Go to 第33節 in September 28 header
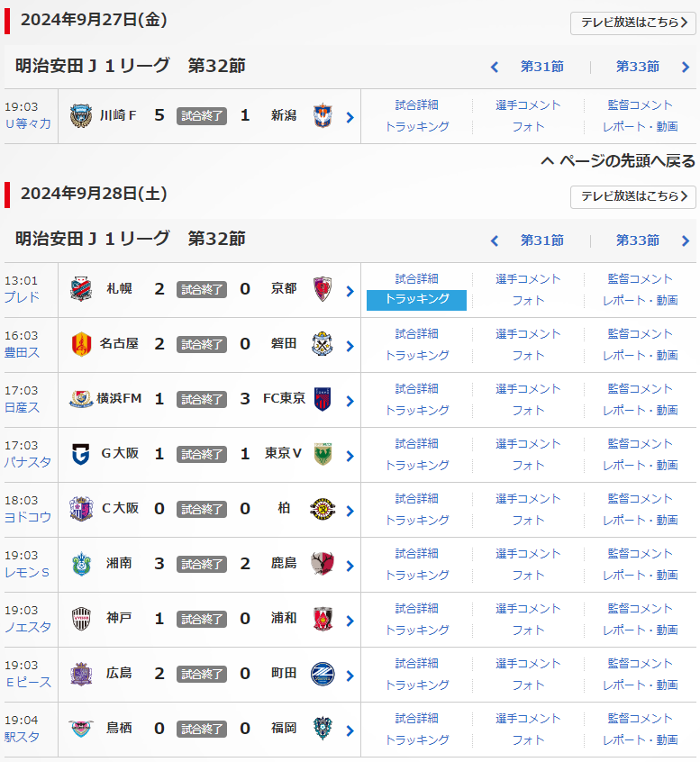 tap(638, 240)
